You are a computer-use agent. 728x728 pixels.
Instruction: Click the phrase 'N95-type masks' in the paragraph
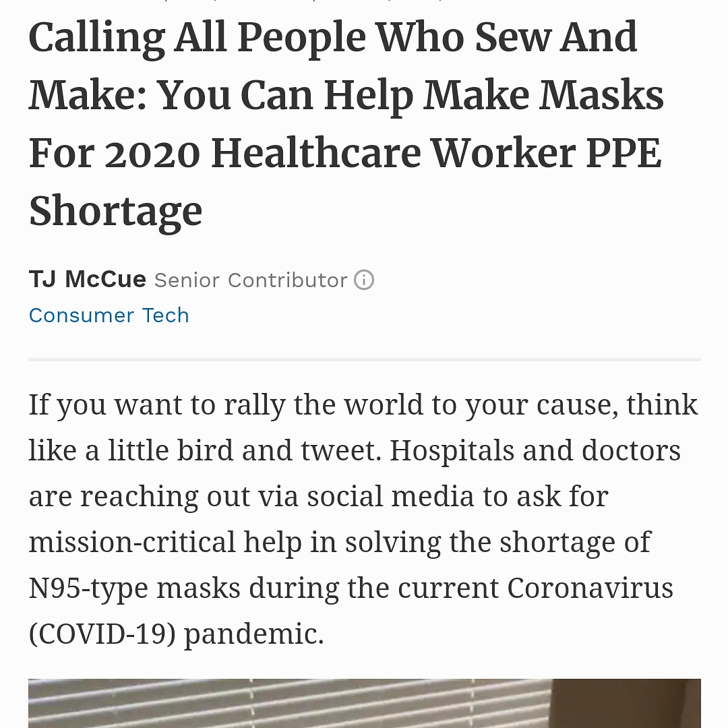[135, 588]
